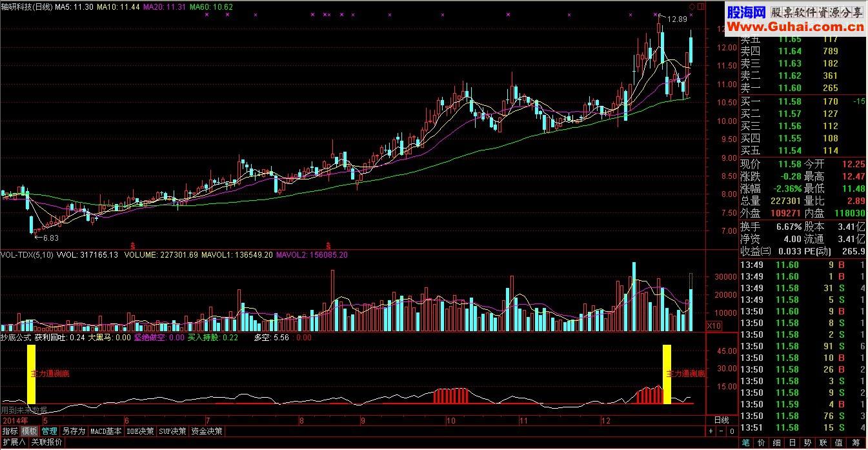This screenshot has width=868, height=450.
Task: Click the 12.89 high price label
Action: 677,19
